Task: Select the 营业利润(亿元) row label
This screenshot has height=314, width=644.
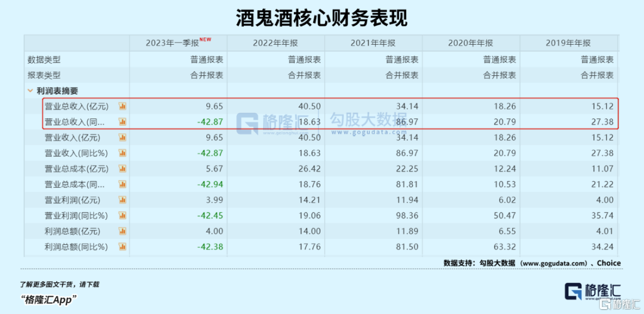Action: pos(72,200)
